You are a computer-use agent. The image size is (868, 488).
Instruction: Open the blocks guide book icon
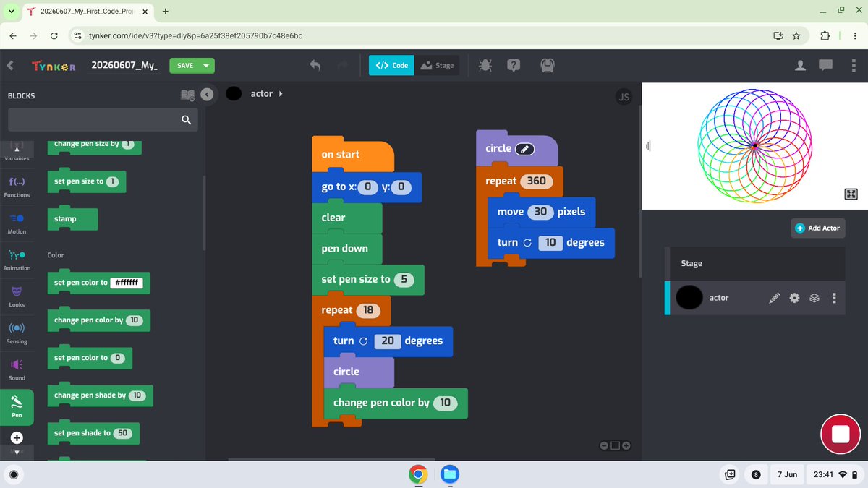(187, 95)
